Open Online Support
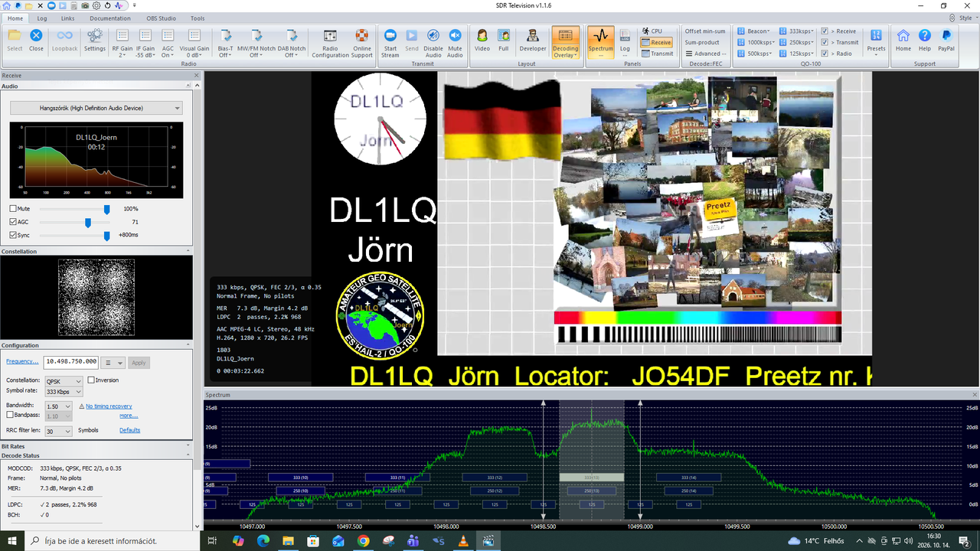The width and height of the screenshot is (980, 551). click(x=362, y=44)
